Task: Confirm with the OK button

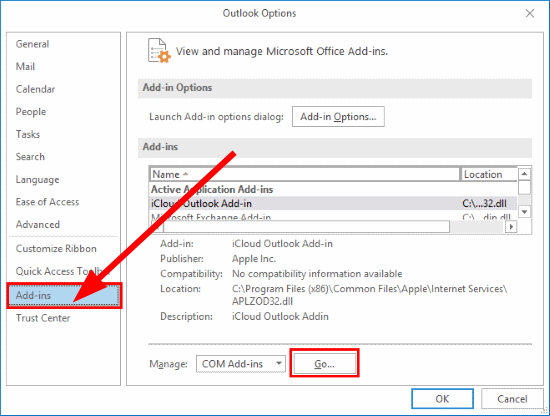Action: pos(442,399)
